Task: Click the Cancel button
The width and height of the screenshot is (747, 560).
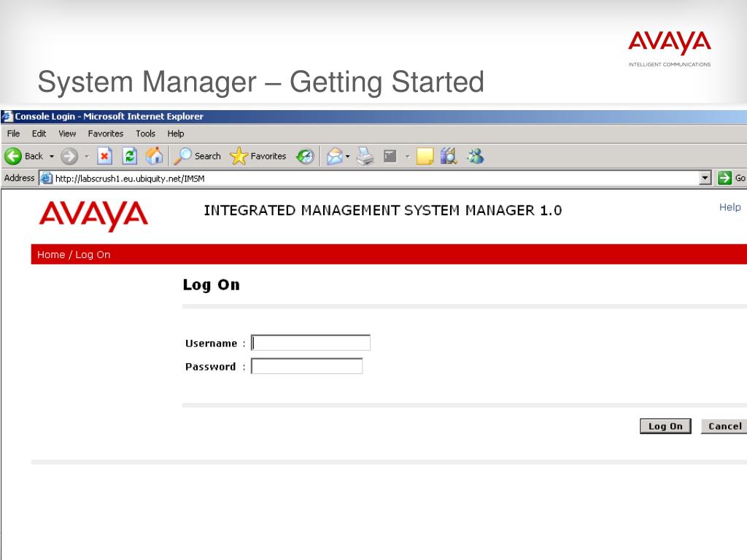Action: coord(724,426)
